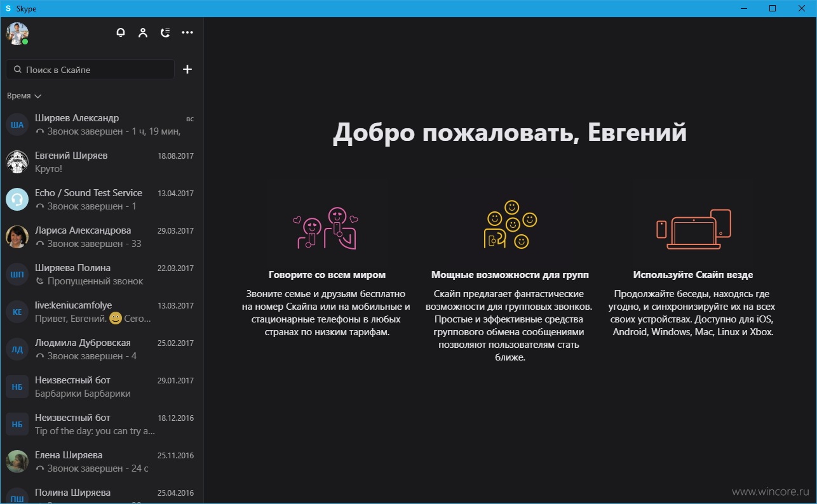Open chat with Ширяева Полина
The image size is (817, 504).
102,274
